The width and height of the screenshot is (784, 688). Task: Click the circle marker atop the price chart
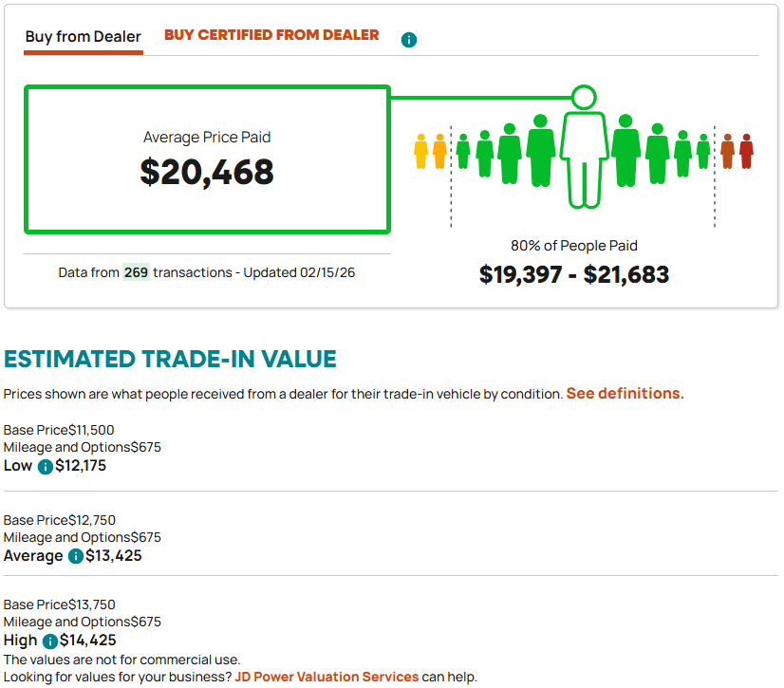point(584,97)
